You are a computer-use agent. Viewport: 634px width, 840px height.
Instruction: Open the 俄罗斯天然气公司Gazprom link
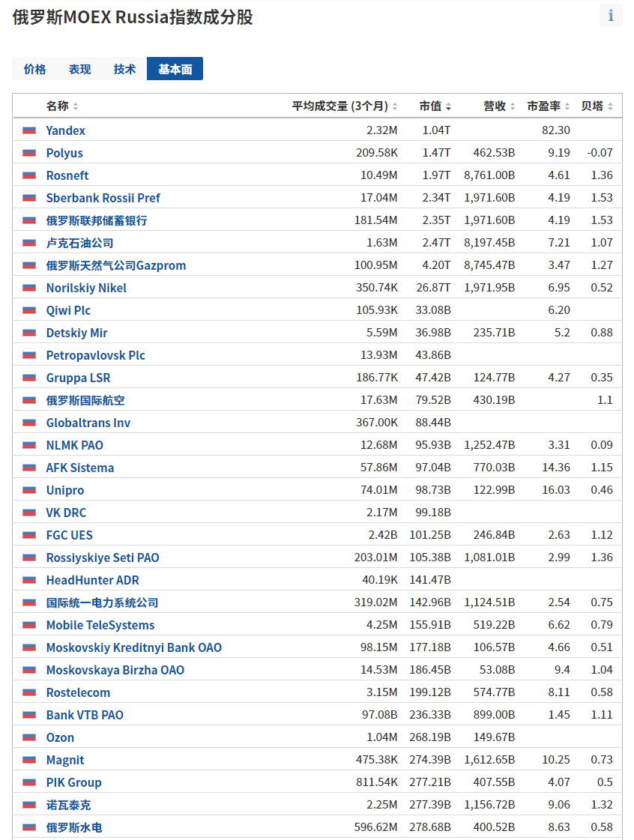(115, 265)
